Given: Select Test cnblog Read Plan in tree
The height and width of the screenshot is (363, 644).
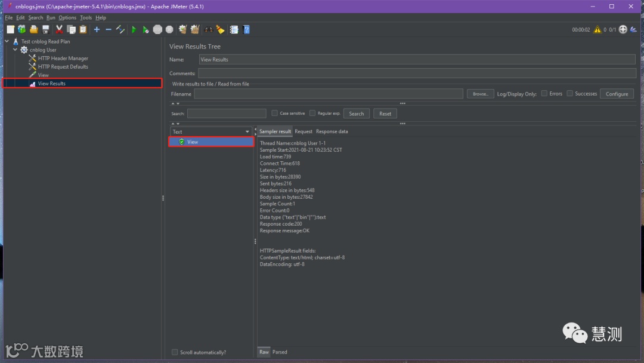Looking at the screenshot, I should (x=45, y=42).
